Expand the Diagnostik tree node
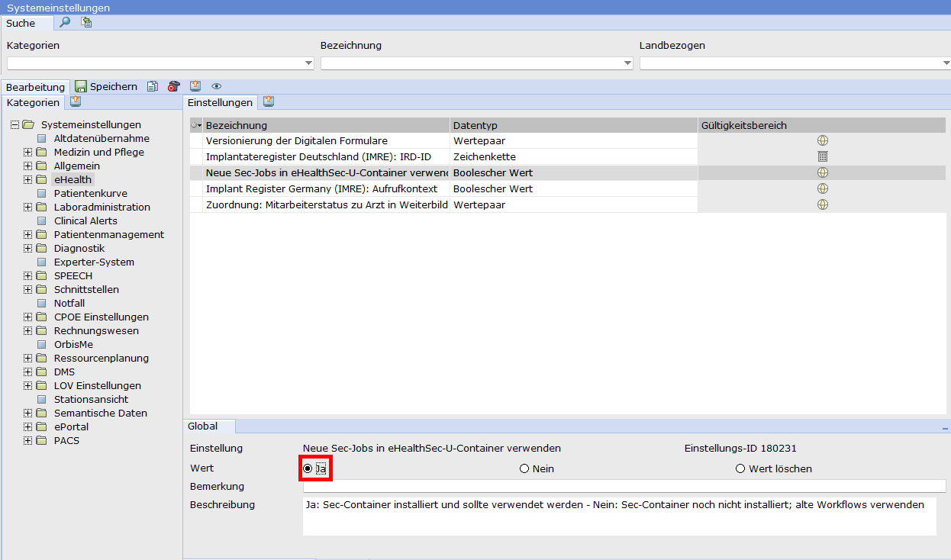The width and height of the screenshot is (951, 560). click(27, 248)
